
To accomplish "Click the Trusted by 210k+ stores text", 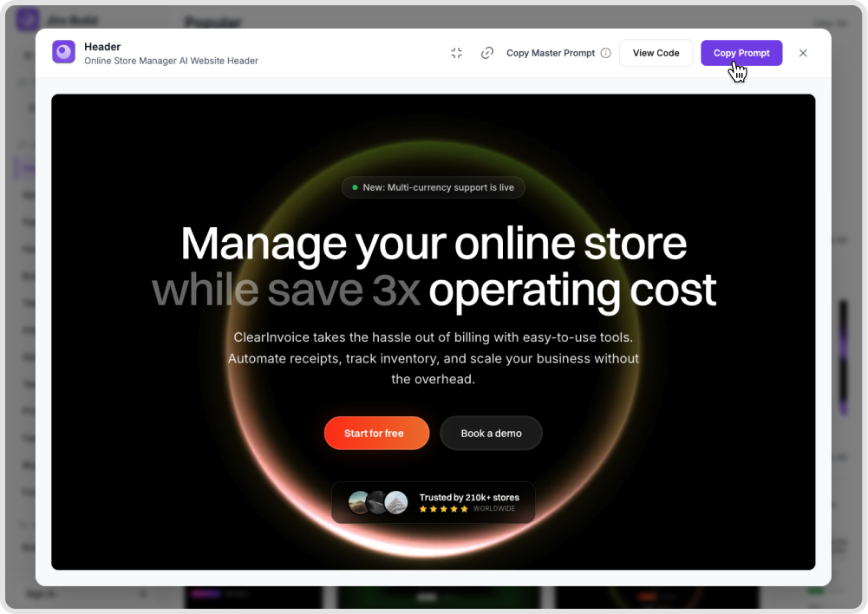I will click(469, 498).
